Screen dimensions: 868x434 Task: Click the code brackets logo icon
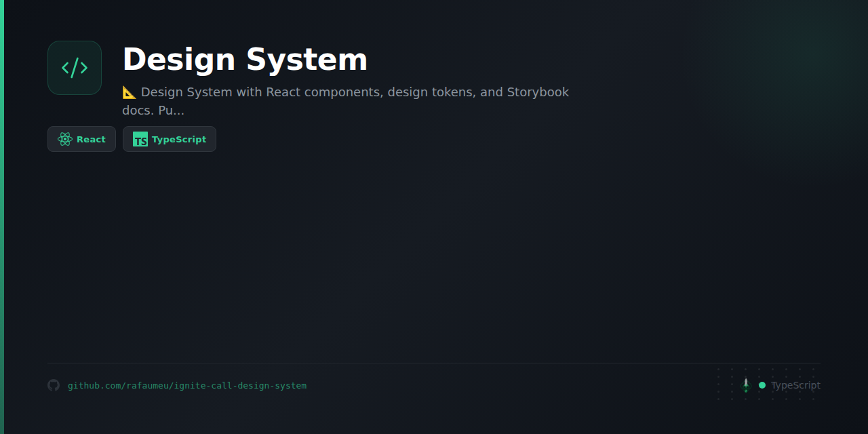[x=75, y=68]
